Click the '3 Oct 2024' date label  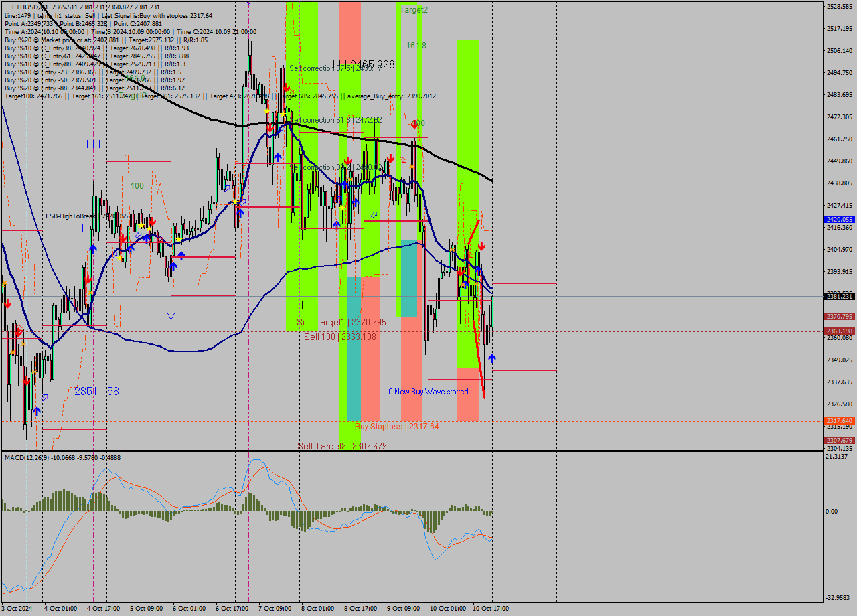click(x=17, y=609)
